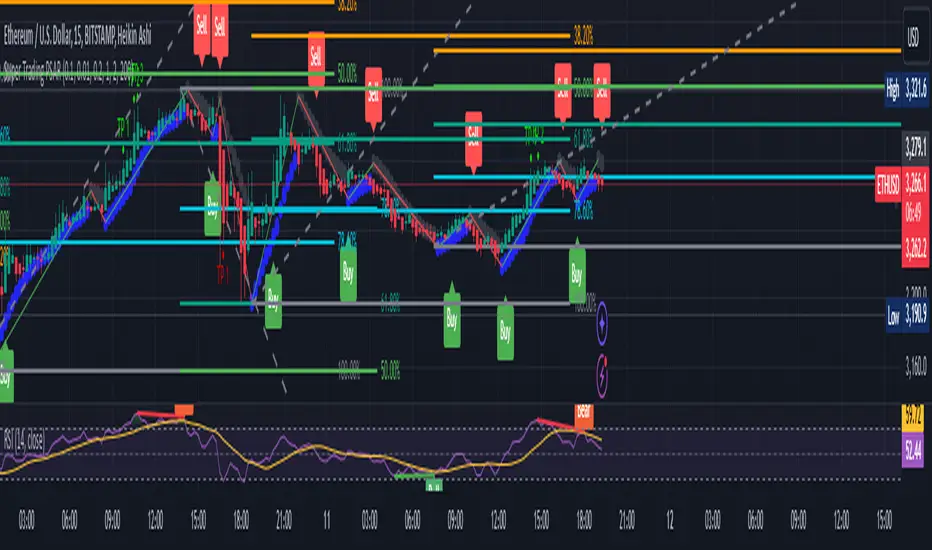Click the Buy label cut off at left edge
Viewport: 932px width, 550px height.
(x=6, y=375)
